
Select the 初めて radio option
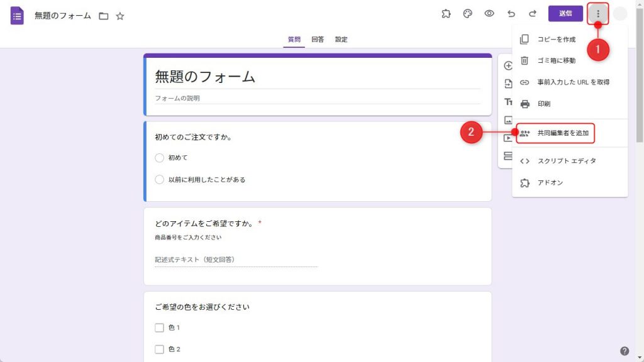tap(159, 158)
